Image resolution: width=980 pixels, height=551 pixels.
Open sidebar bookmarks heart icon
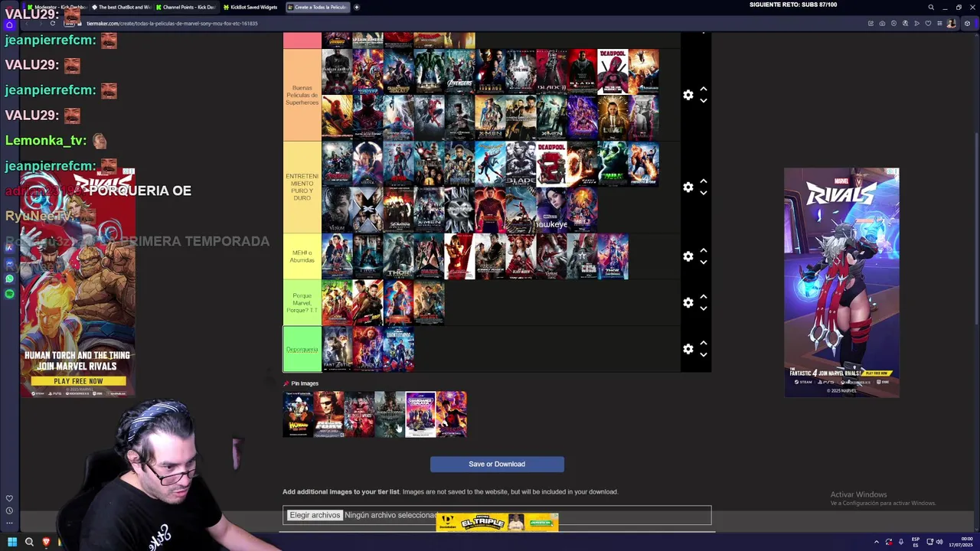(x=9, y=498)
